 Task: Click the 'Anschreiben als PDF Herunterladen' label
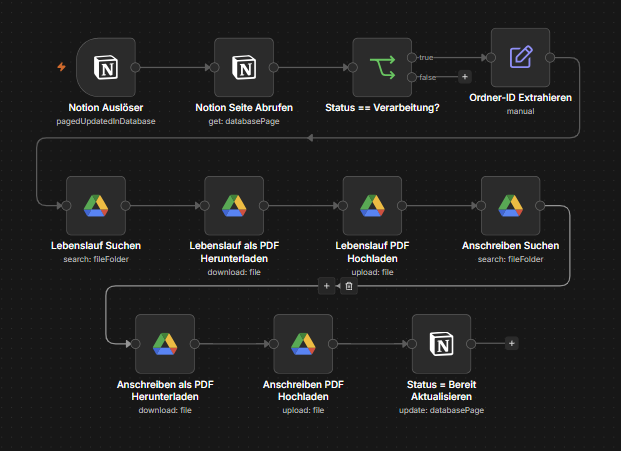[x=165, y=390]
